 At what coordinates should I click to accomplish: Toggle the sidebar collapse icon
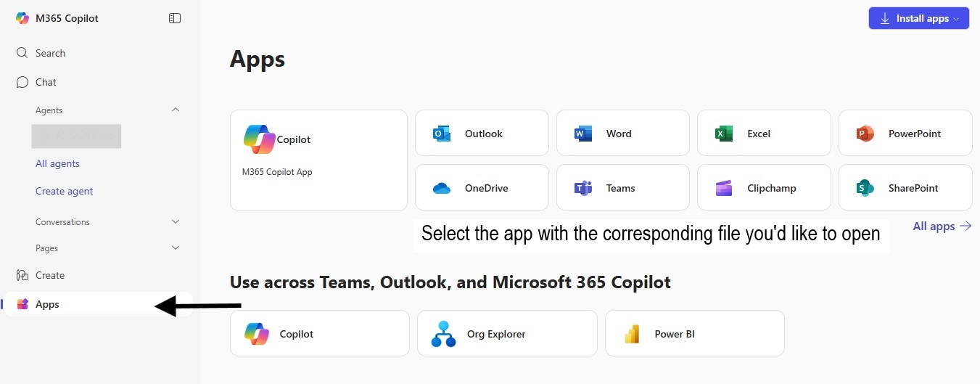pos(174,18)
